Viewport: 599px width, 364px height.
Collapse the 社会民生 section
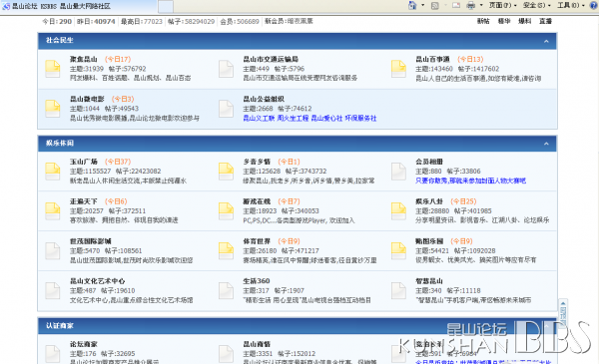546,41
